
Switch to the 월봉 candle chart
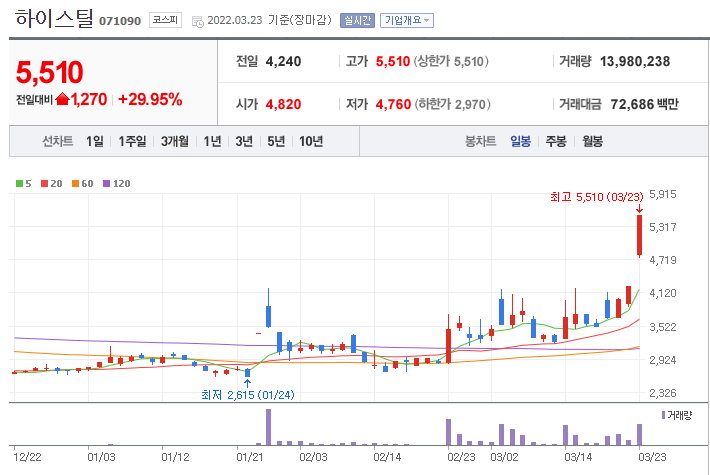pyautogui.click(x=592, y=141)
